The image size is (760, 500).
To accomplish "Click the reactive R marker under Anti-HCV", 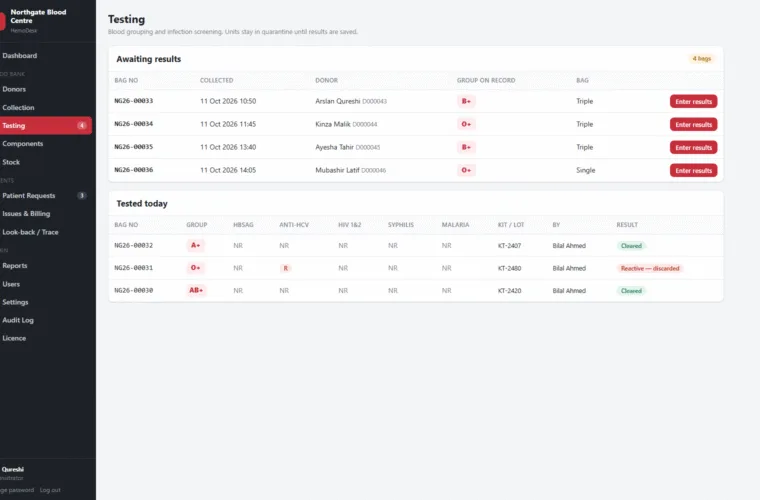I will coord(285,268).
